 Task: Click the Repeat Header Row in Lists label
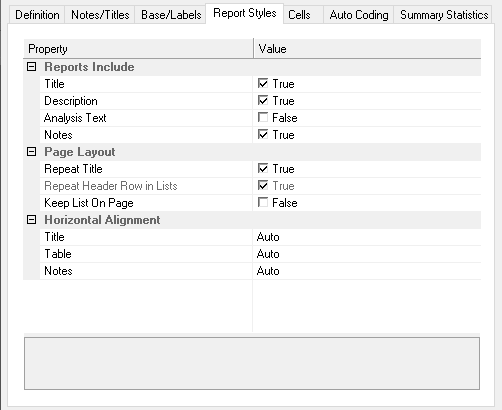pyautogui.click(x=111, y=186)
